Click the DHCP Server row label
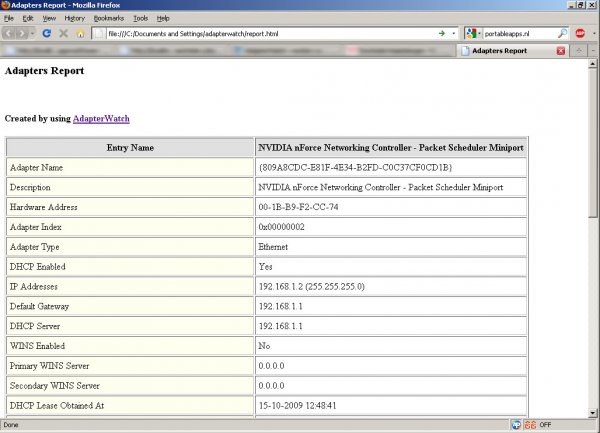This screenshot has width=600, height=433. pyautogui.click(x=35, y=326)
